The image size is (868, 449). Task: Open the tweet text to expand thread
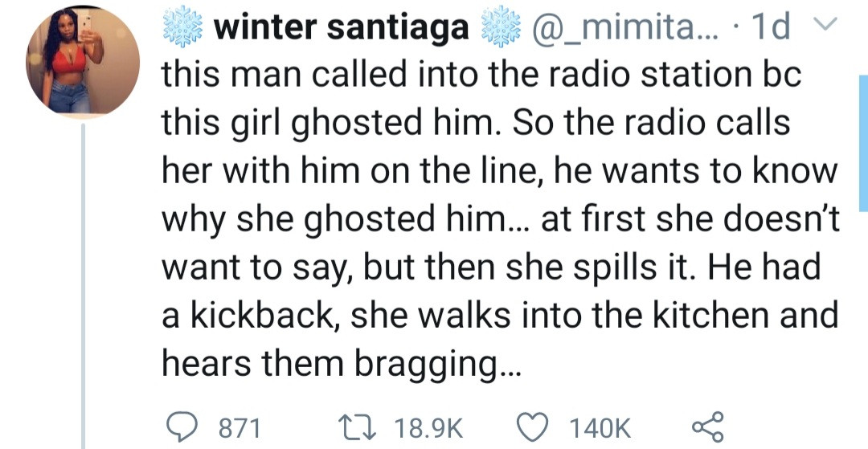[500, 218]
